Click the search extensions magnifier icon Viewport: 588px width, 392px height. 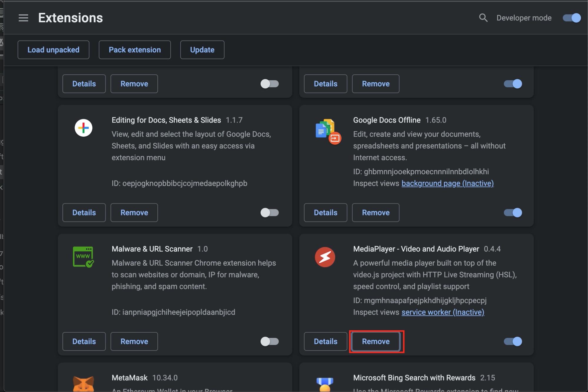483,18
